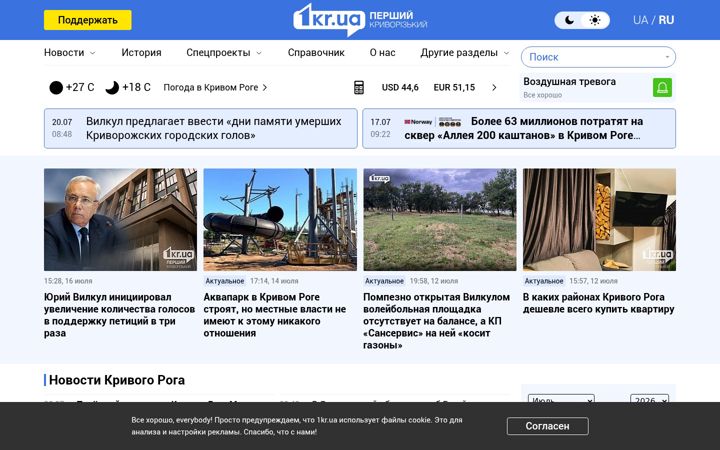Open the Воздушная тревога status
This screenshot has height=450, width=720.
(x=569, y=82)
